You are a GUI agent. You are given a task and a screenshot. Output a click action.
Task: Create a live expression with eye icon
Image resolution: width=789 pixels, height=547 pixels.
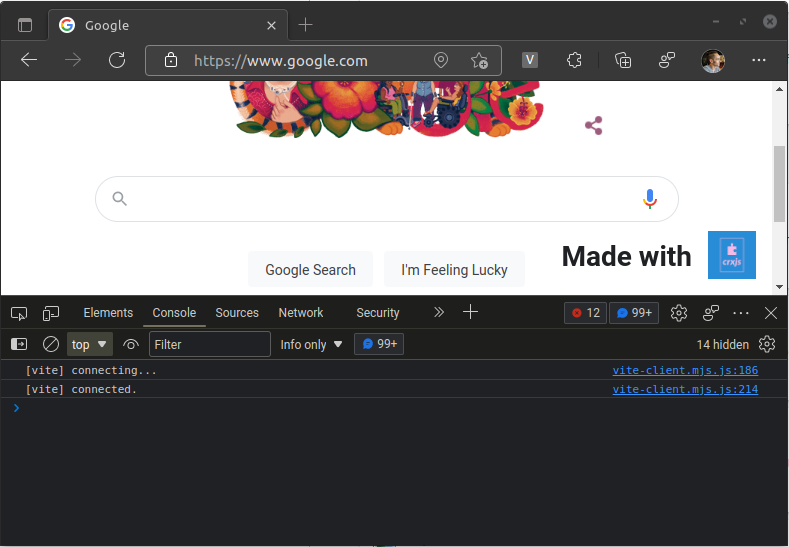[131, 345]
